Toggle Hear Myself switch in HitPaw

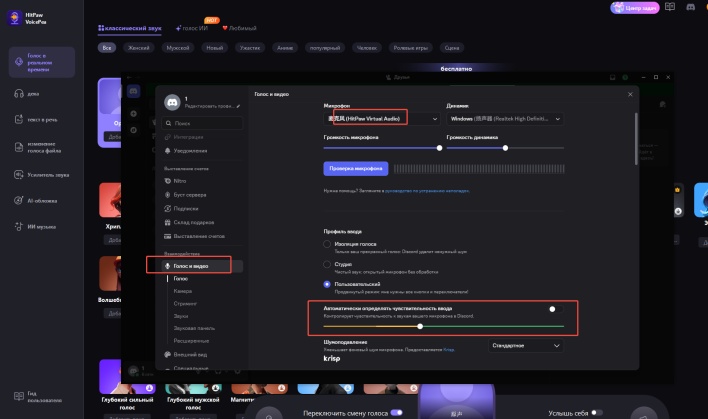coord(597,412)
